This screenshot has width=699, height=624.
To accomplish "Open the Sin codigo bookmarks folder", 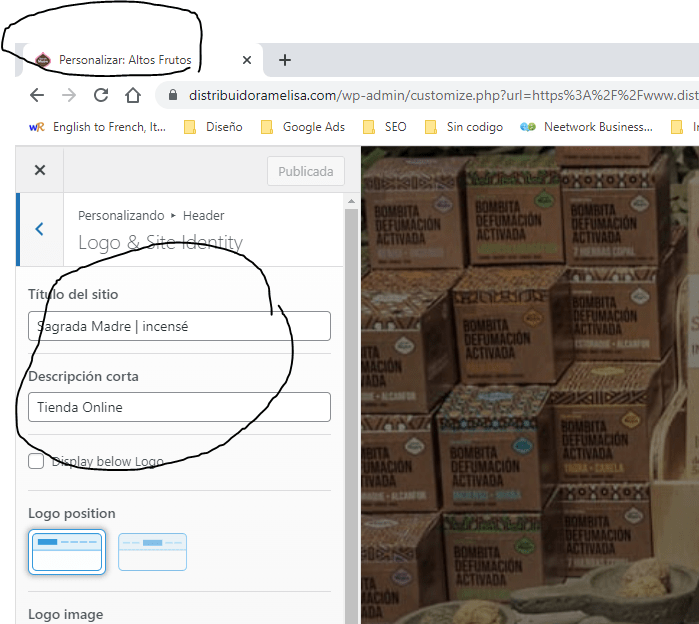I will (x=464, y=127).
